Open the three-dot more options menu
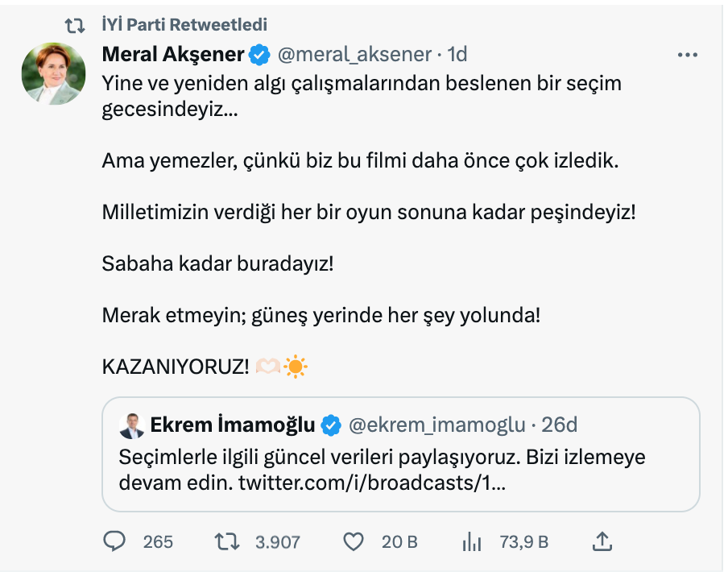The height and width of the screenshot is (572, 728). 687,55
